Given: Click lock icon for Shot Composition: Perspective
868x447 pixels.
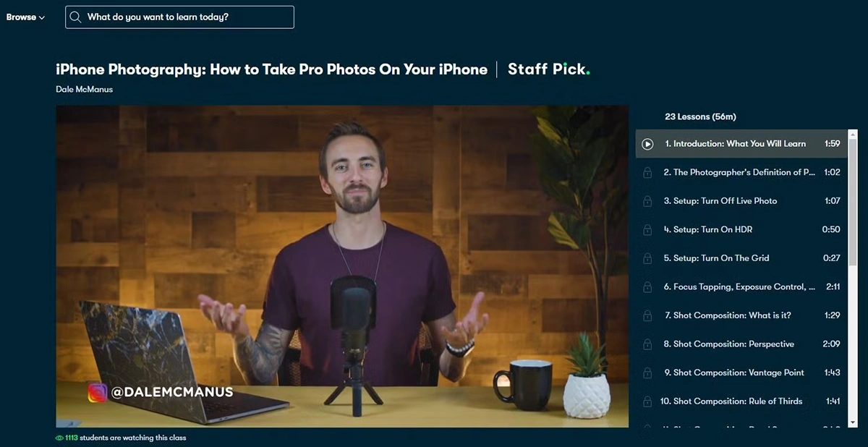Looking at the screenshot, I should tap(647, 344).
